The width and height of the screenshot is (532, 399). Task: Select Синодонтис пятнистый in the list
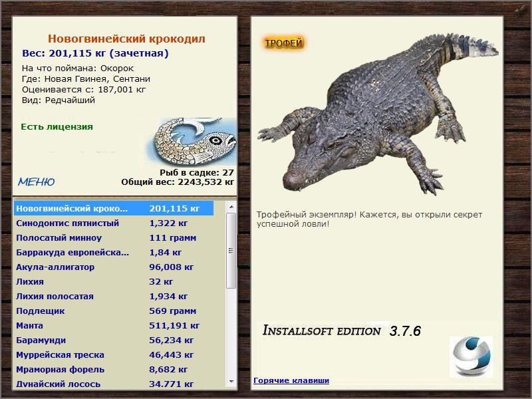114,223
